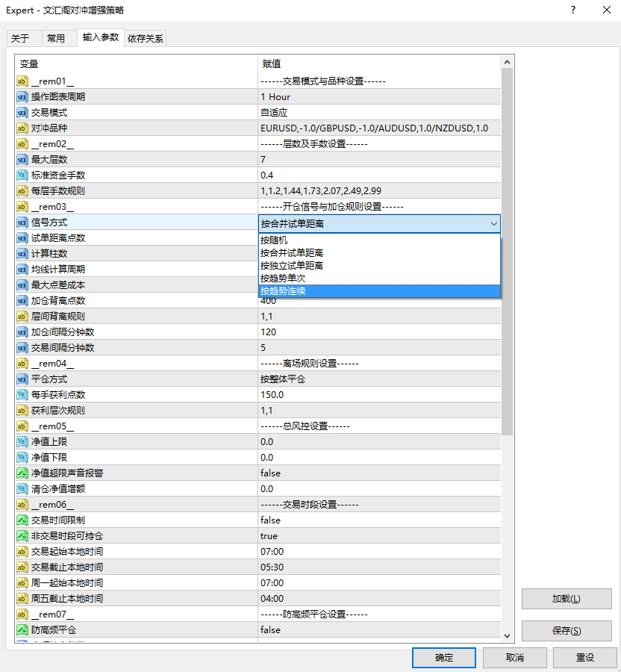The image size is (621, 672).
Task: Toggle 非交易时段可持仓 value
Action: click(x=373, y=535)
